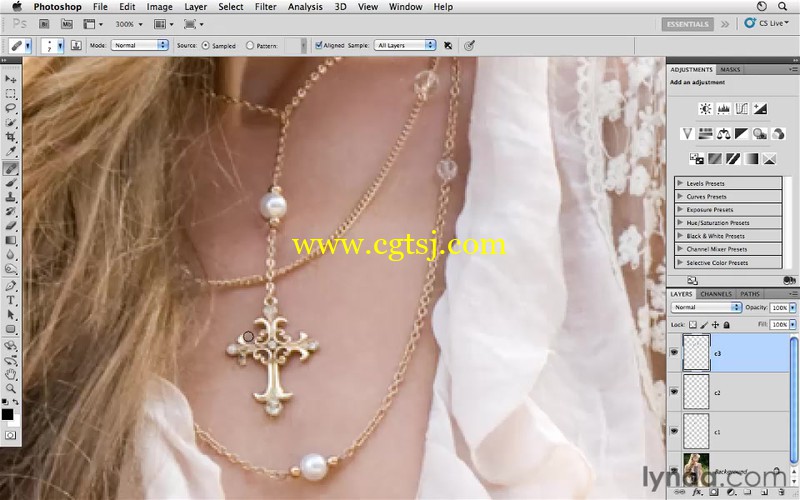Open the Analysis menu
The width and height of the screenshot is (800, 500).
[305, 7]
